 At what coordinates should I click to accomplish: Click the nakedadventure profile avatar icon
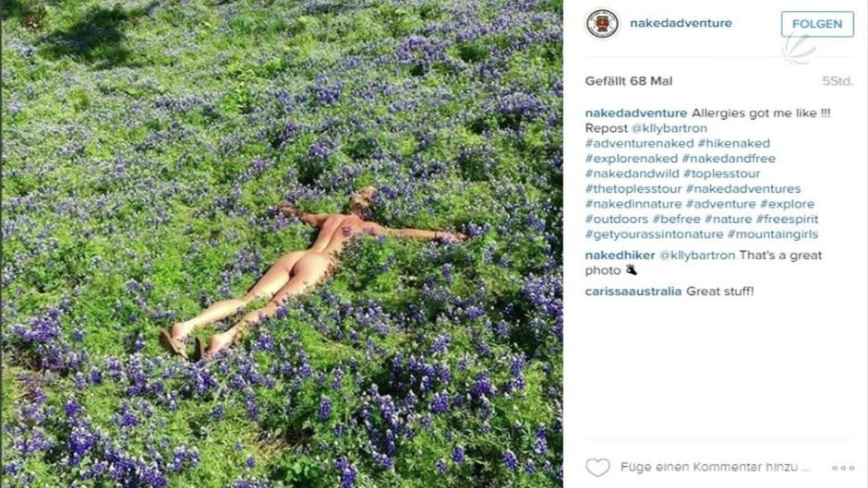click(602, 24)
